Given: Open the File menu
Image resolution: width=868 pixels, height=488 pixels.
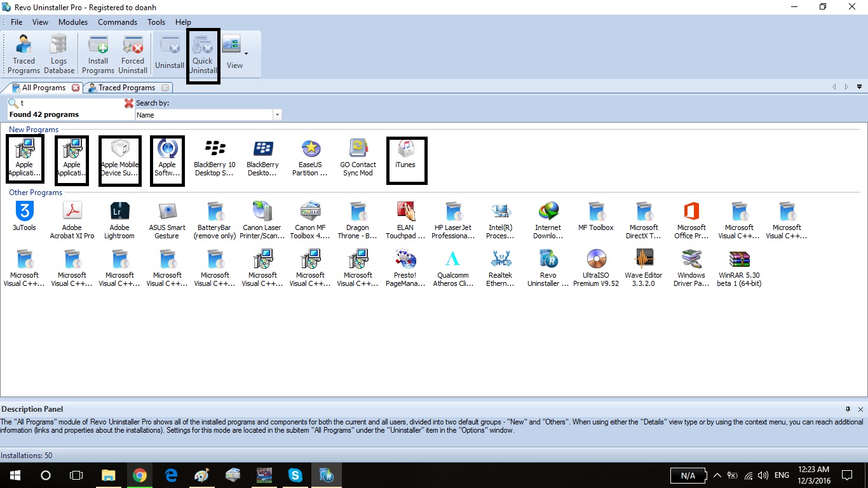Looking at the screenshot, I should pyautogui.click(x=17, y=22).
